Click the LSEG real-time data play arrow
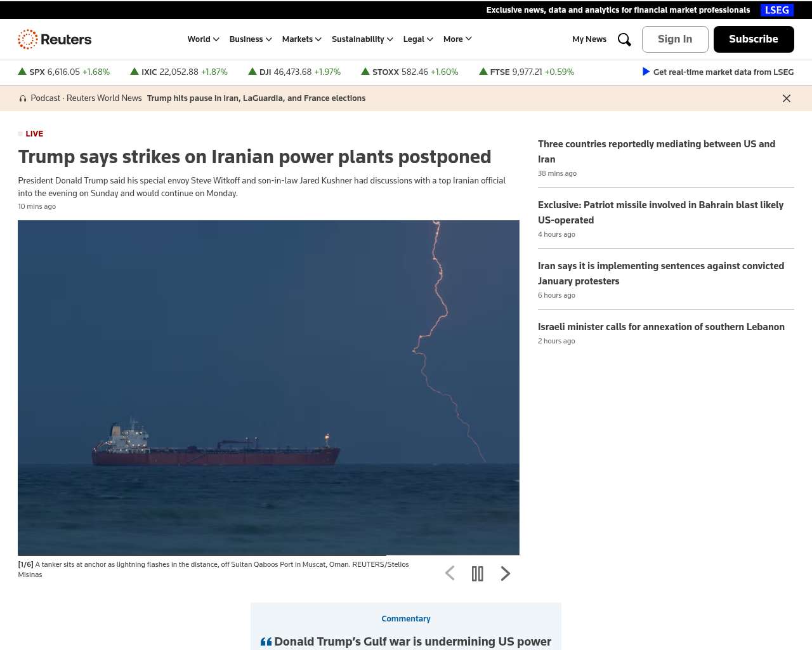This screenshot has height=650, width=812. pos(646,72)
